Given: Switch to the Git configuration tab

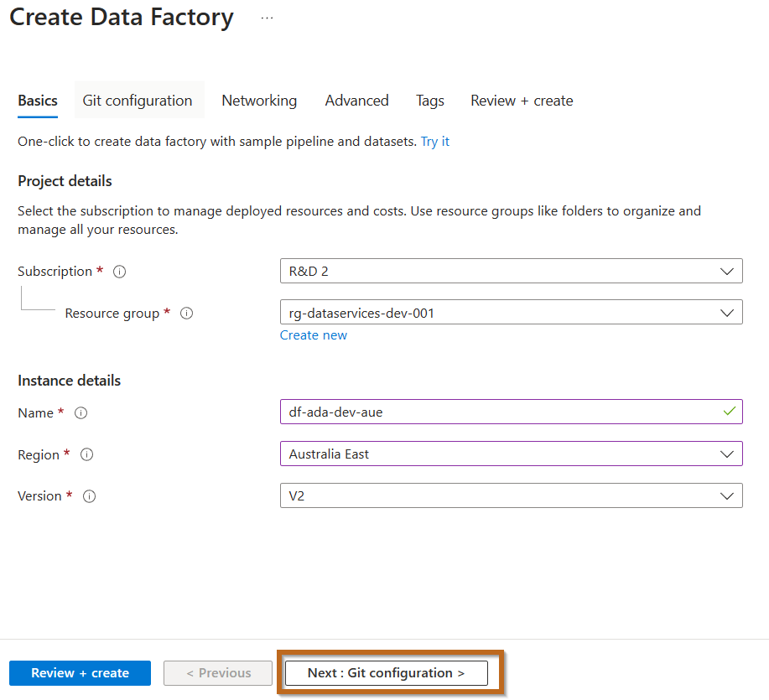Looking at the screenshot, I should tap(138, 101).
